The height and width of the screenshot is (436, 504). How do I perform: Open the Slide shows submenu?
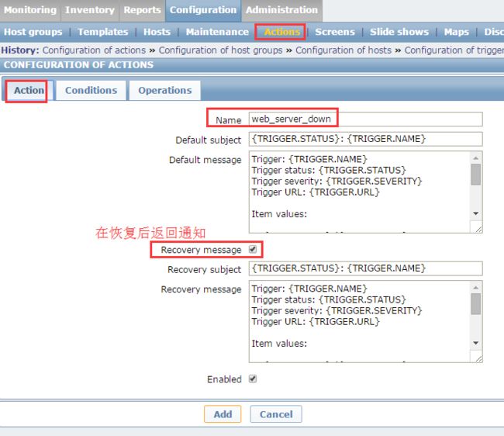pyautogui.click(x=399, y=32)
